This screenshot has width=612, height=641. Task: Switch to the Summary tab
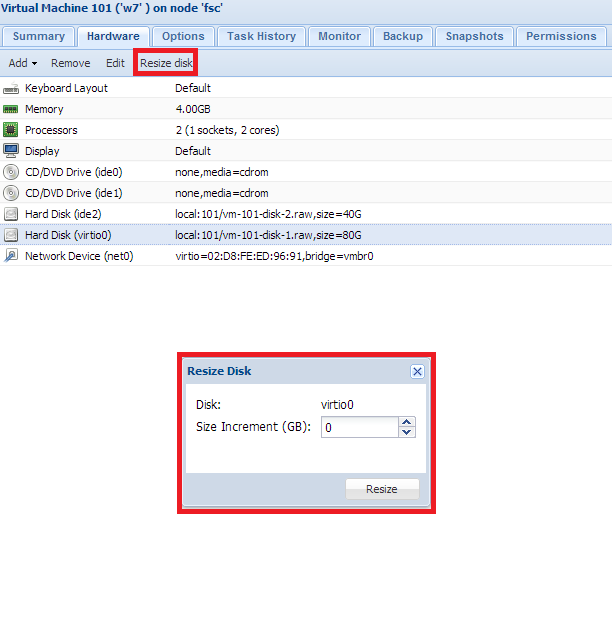[x=39, y=36]
